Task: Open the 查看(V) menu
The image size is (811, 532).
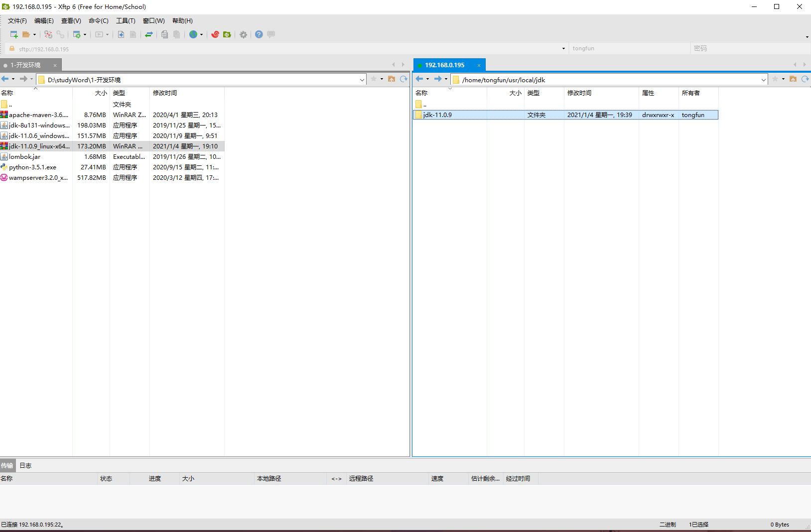Action: [71, 21]
